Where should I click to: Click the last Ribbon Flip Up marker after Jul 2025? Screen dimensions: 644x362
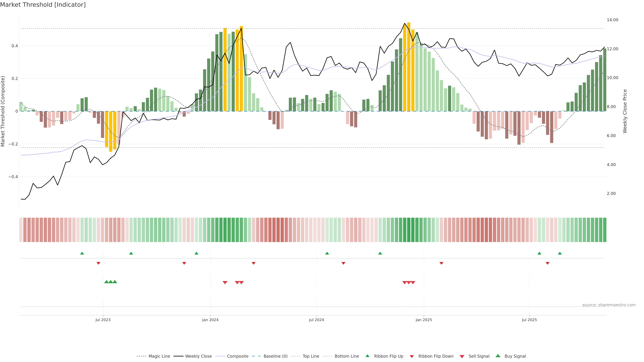(560, 253)
